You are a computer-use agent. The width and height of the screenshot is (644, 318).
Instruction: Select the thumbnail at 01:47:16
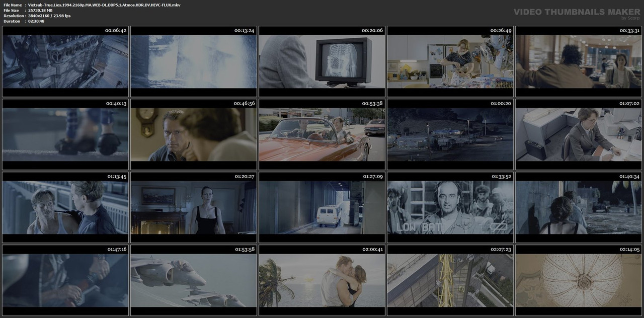click(x=65, y=280)
